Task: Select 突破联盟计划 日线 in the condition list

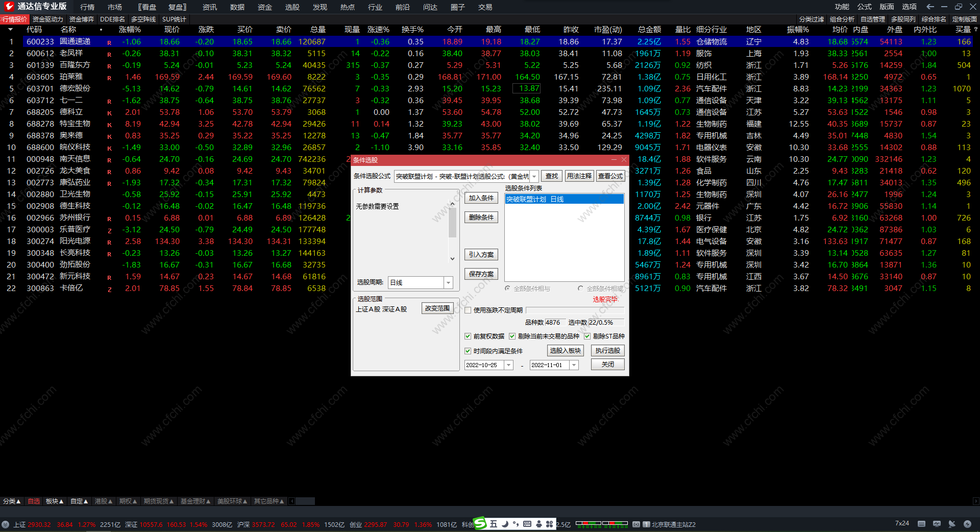Action: (564, 199)
